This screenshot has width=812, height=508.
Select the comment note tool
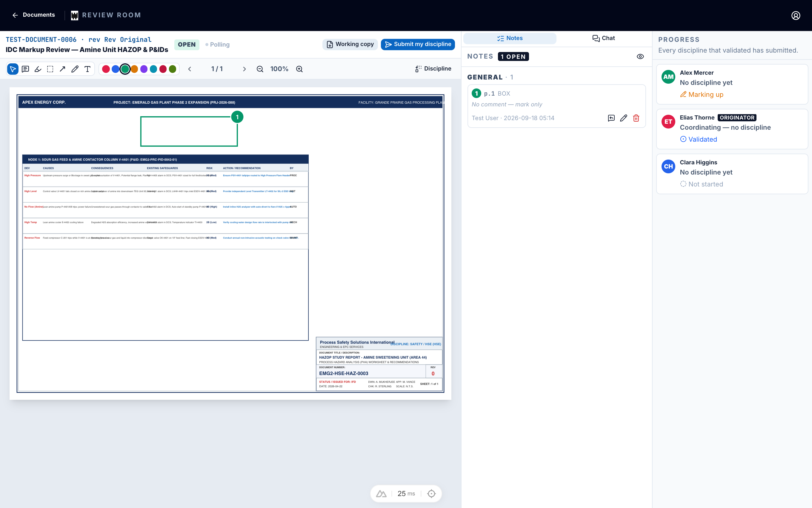coord(25,69)
